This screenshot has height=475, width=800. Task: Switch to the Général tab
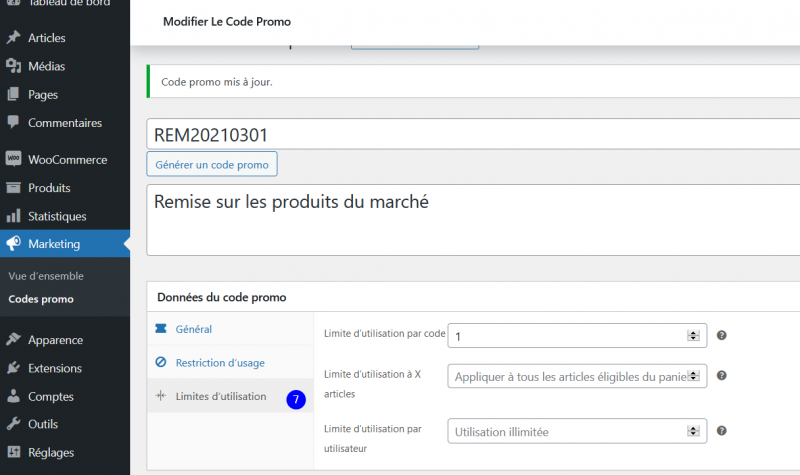tap(230, 329)
